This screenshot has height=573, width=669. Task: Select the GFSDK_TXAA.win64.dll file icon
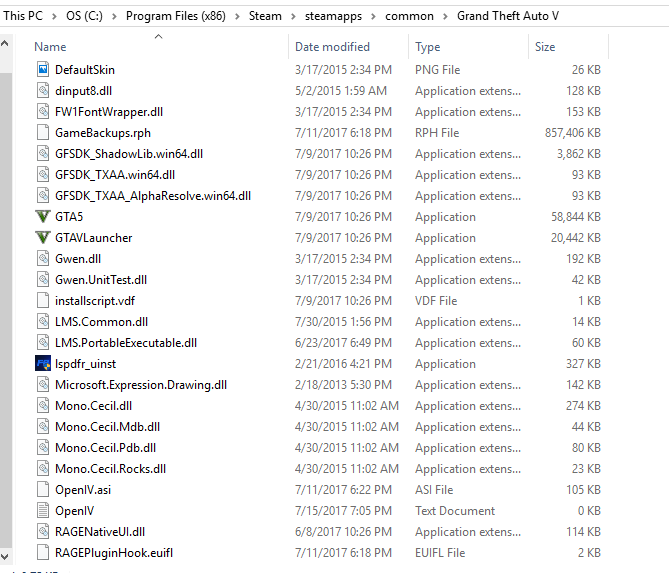tap(43, 175)
